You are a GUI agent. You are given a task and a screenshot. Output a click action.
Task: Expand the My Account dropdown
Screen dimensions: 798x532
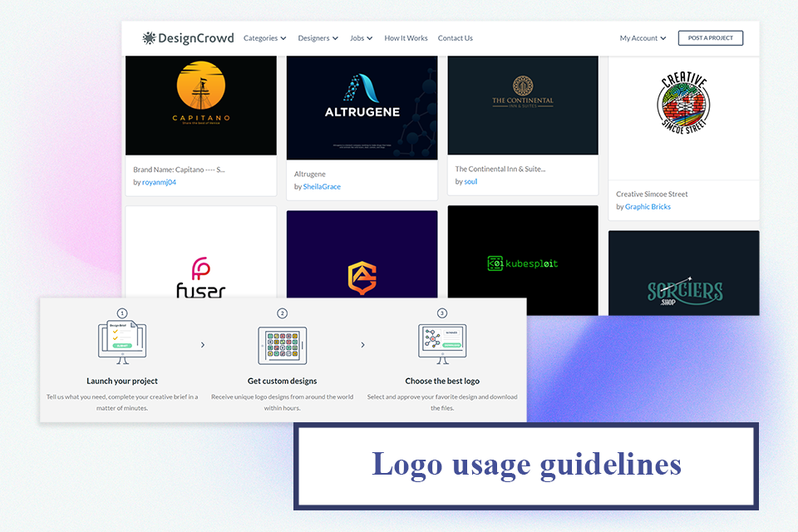pos(643,38)
